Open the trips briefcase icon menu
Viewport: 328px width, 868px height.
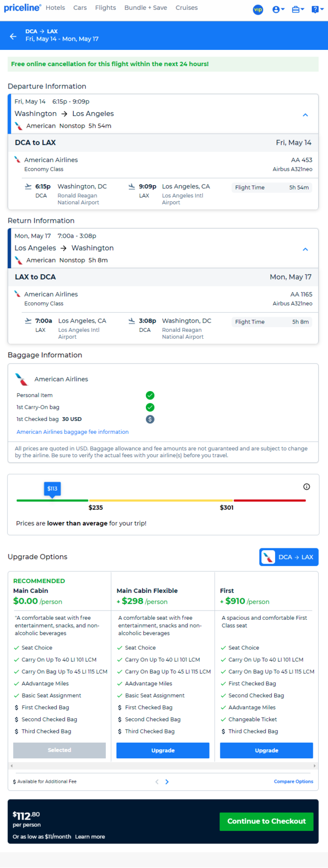(x=298, y=9)
